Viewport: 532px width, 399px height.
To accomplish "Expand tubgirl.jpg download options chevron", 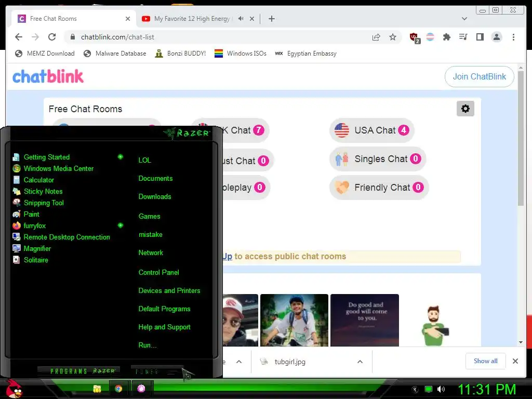I will tap(360, 362).
